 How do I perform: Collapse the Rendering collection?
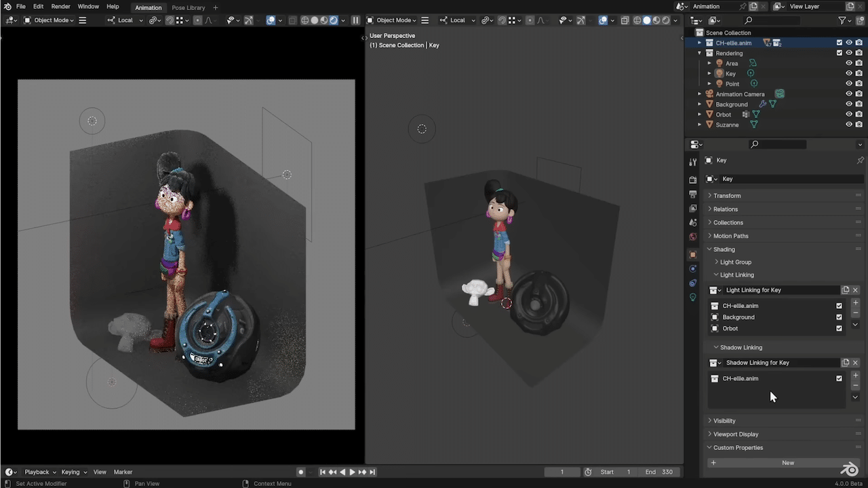tap(700, 53)
